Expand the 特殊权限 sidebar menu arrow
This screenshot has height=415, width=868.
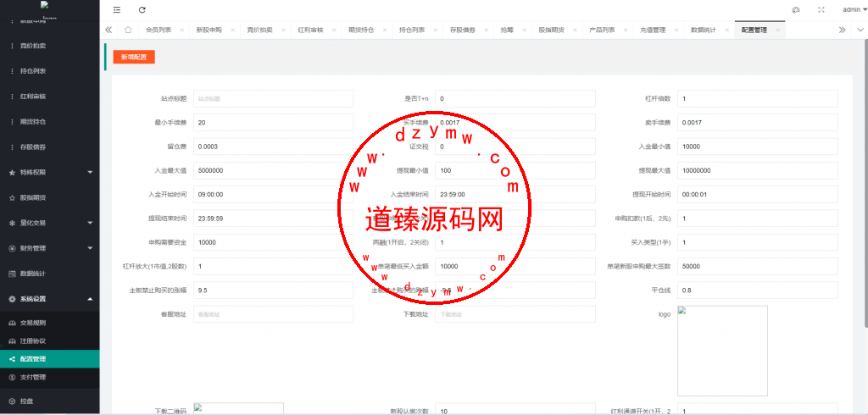pyautogui.click(x=90, y=172)
